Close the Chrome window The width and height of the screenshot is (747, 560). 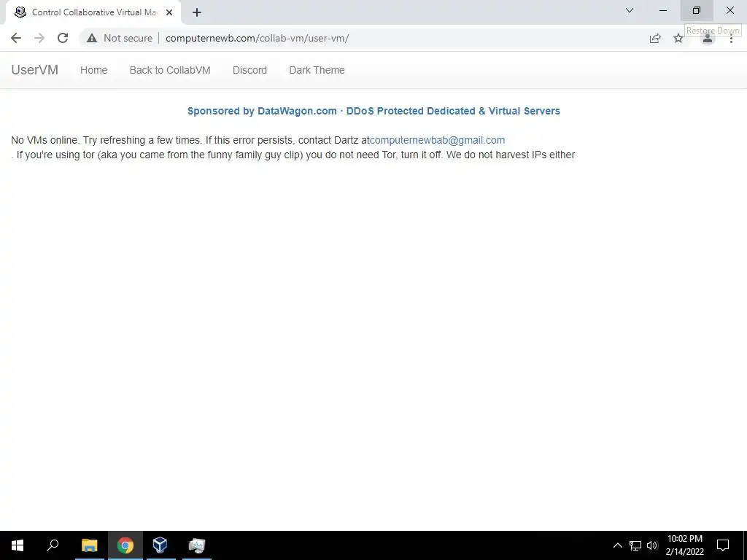729,10
